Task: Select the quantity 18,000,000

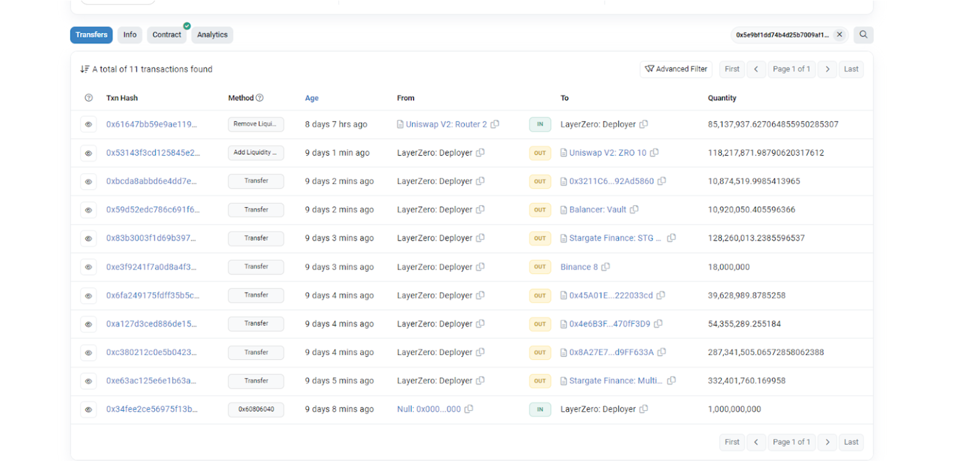Action: 729,267
